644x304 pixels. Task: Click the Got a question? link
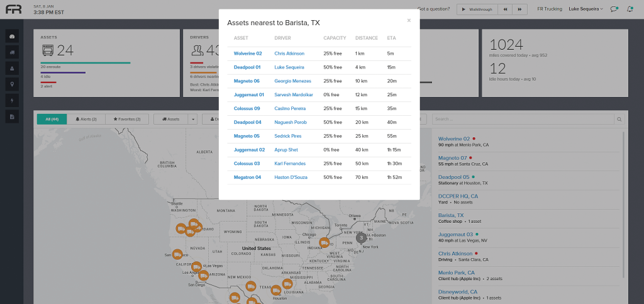coord(433,9)
